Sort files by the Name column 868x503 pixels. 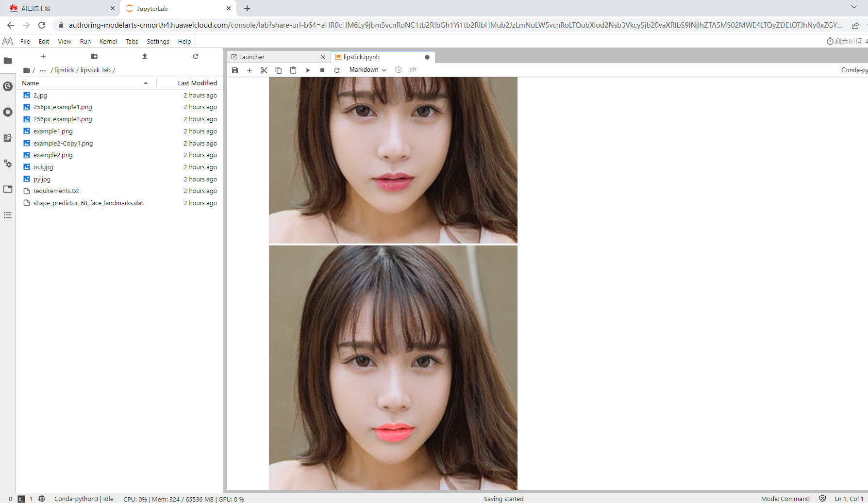point(86,83)
